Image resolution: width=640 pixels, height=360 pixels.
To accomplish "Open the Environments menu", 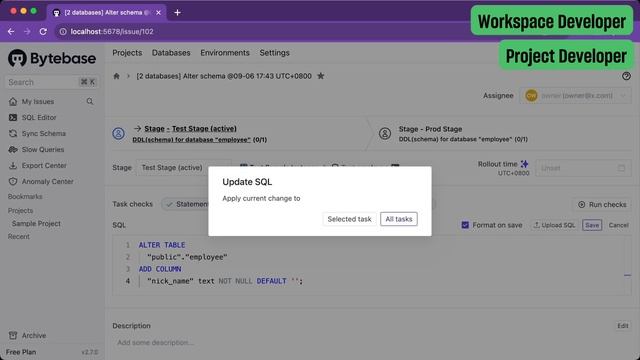I will [x=225, y=53].
